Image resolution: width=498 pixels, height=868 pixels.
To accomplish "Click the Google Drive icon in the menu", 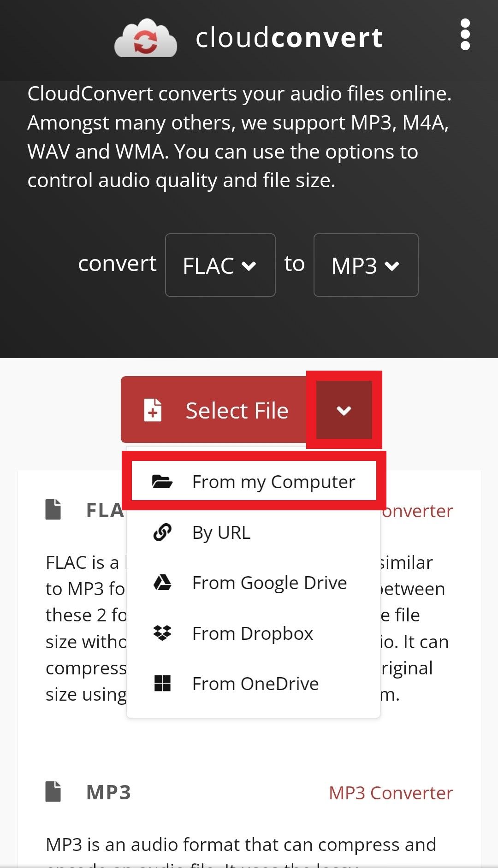I will pyautogui.click(x=162, y=582).
